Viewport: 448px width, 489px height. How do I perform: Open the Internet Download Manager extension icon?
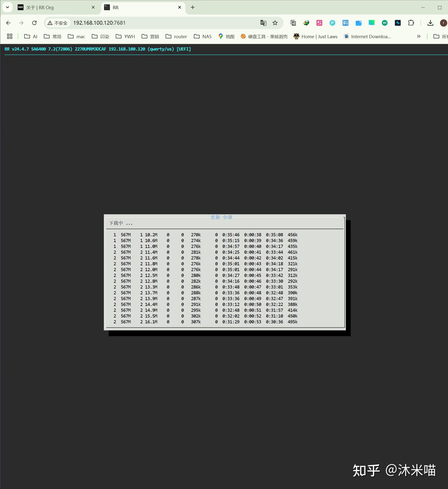[x=306, y=23]
